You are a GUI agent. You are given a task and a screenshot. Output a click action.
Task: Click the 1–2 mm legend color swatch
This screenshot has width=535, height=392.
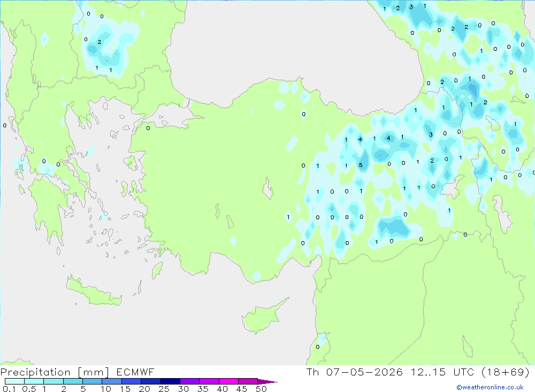(53, 381)
